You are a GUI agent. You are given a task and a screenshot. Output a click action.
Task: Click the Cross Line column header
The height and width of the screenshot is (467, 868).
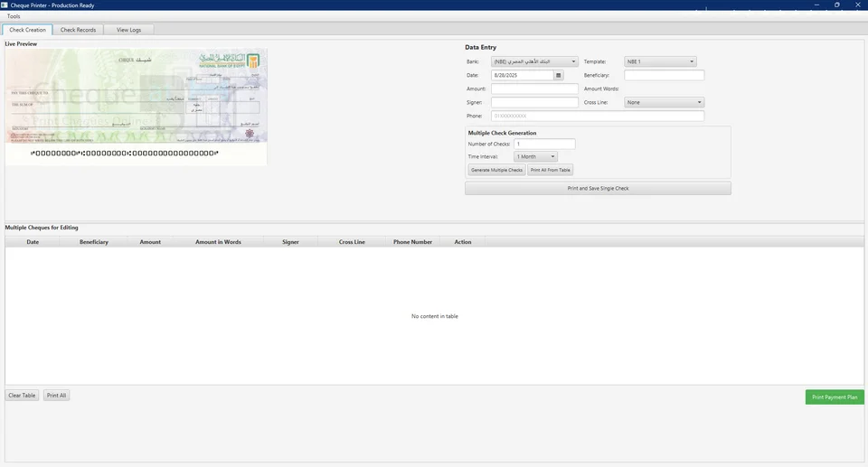[x=352, y=242]
